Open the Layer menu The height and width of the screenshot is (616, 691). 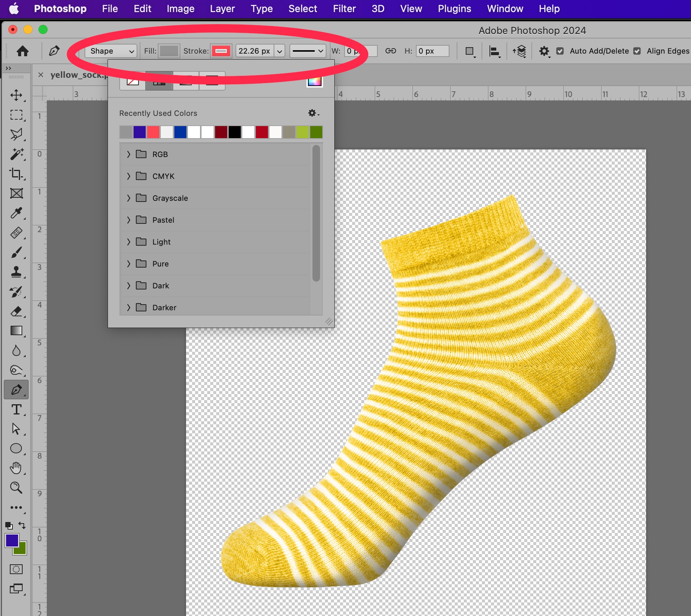tap(222, 9)
